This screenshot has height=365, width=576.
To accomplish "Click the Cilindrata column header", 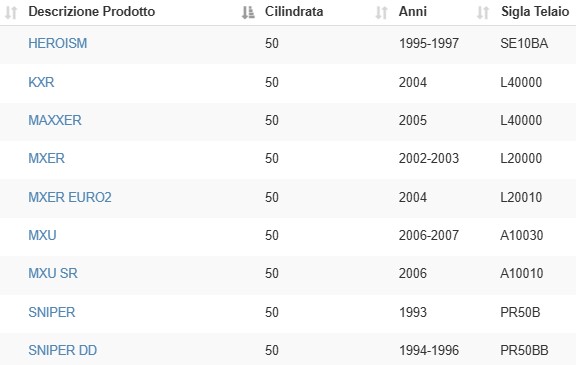I will click(294, 12).
